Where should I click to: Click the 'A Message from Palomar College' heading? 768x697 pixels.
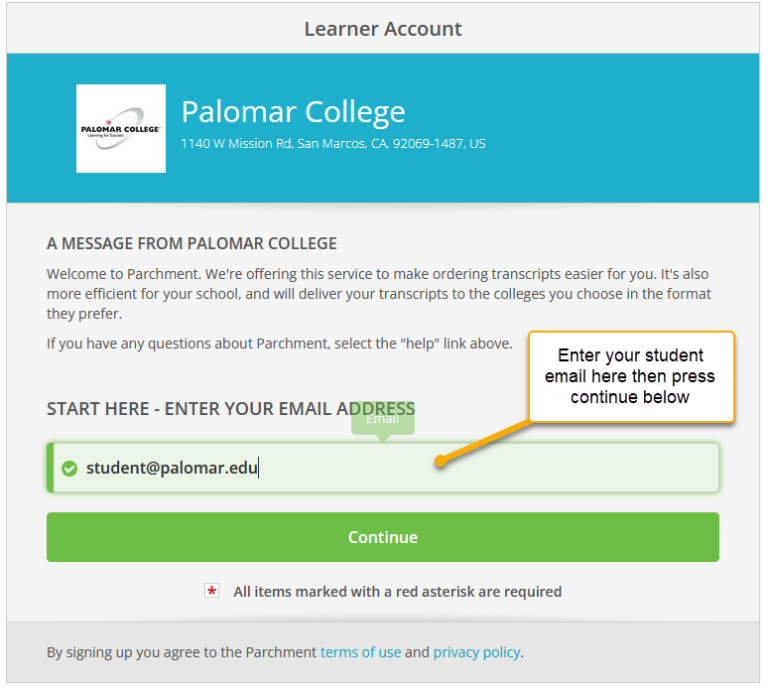[192, 243]
